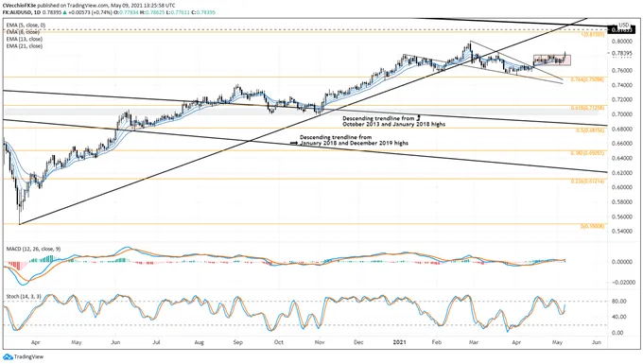The height and width of the screenshot is (364, 643).
Task: Click the 0.382 Fibonacci level label
Action: coord(587,153)
